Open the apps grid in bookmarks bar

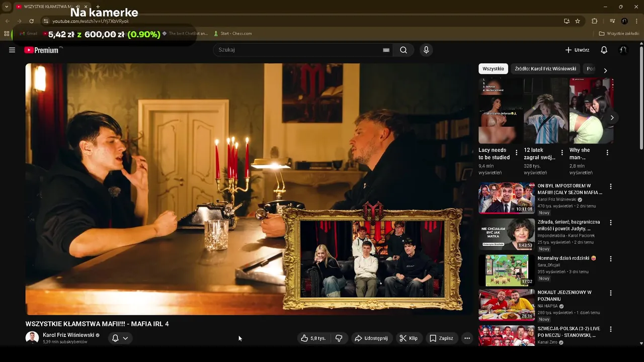(7, 34)
